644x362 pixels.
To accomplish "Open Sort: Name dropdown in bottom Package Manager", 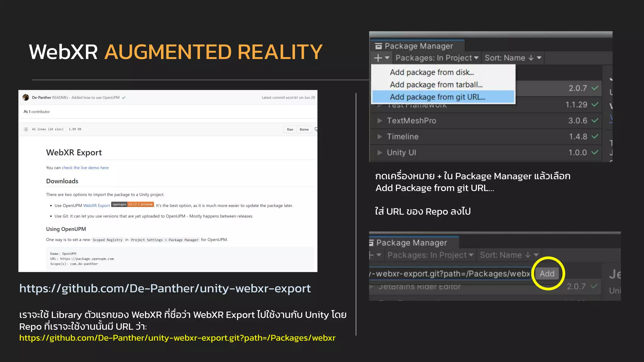I will (509, 255).
